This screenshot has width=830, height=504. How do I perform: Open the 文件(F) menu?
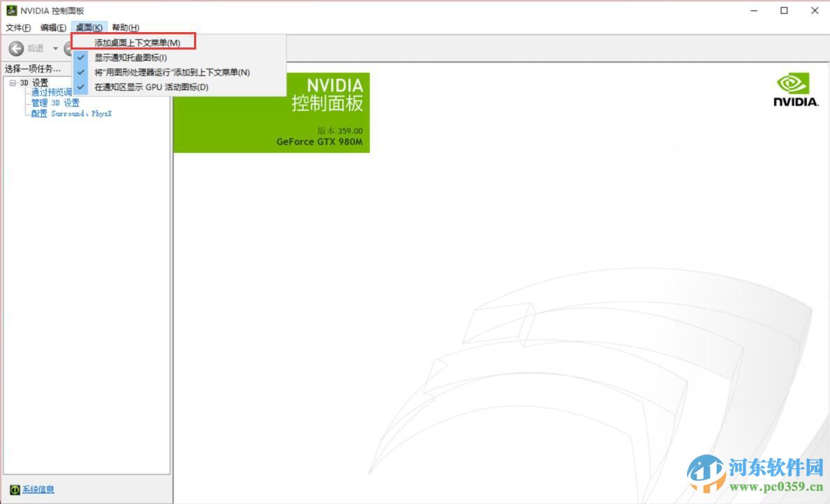tap(18, 27)
